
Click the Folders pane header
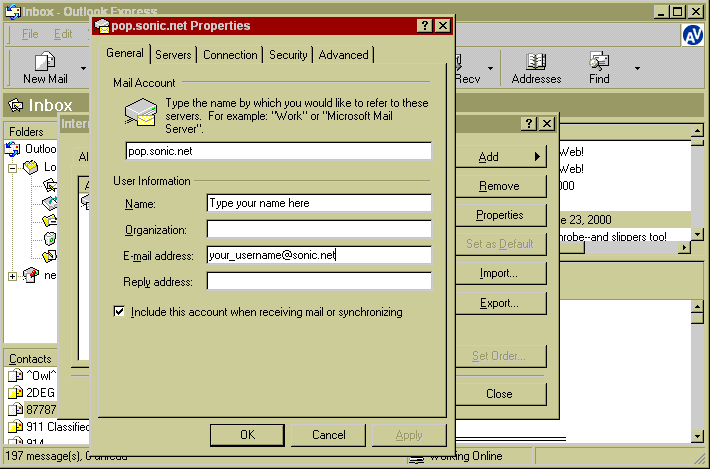31,132
